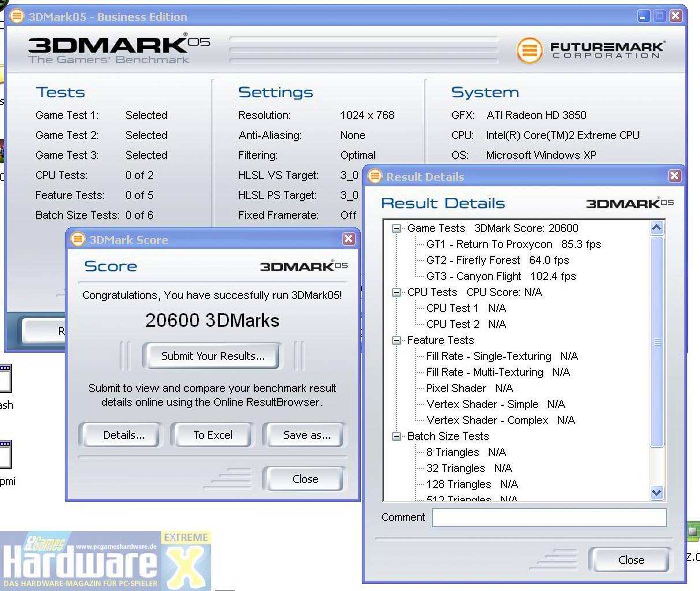
Task: Click the System section heading
Action: (485, 92)
